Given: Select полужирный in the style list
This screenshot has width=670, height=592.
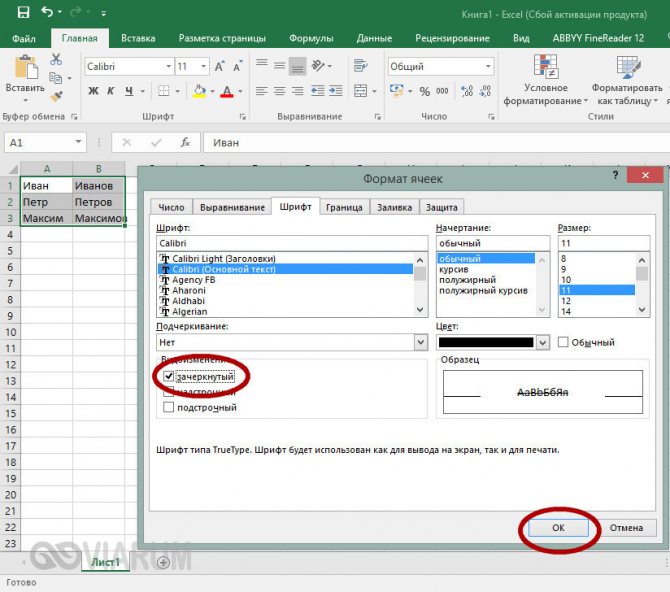Looking at the screenshot, I should click(x=467, y=280).
